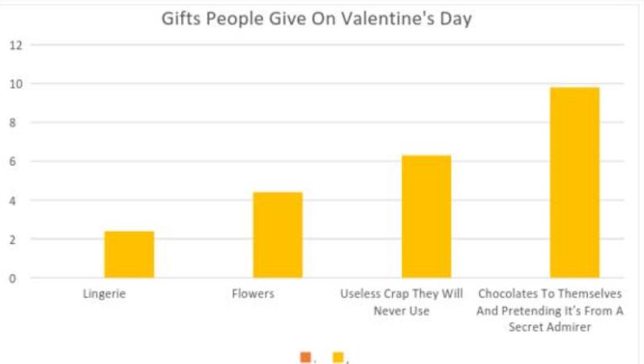644x364 pixels.
Task: Click the 8 axis value label
Action: [13, 123]
